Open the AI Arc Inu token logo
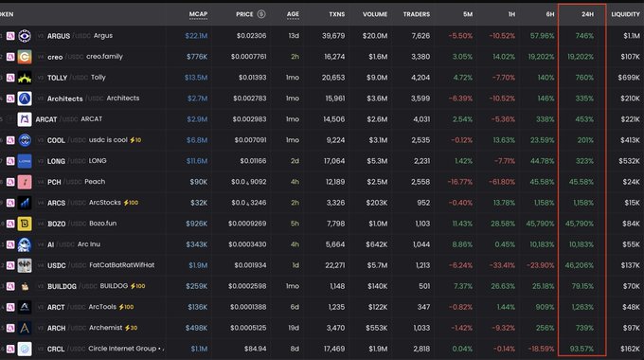The width and height of the screenshot is (644, 360). pos(25,244)
